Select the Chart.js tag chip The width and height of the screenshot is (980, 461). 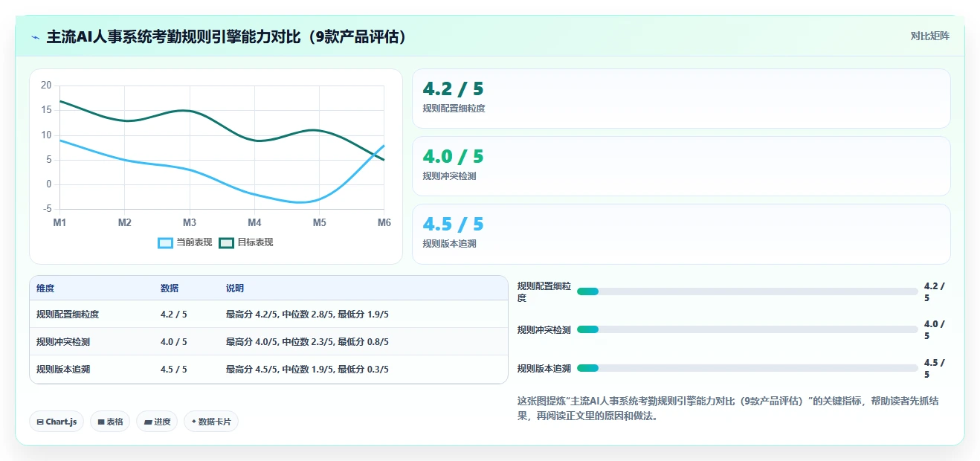57,422
